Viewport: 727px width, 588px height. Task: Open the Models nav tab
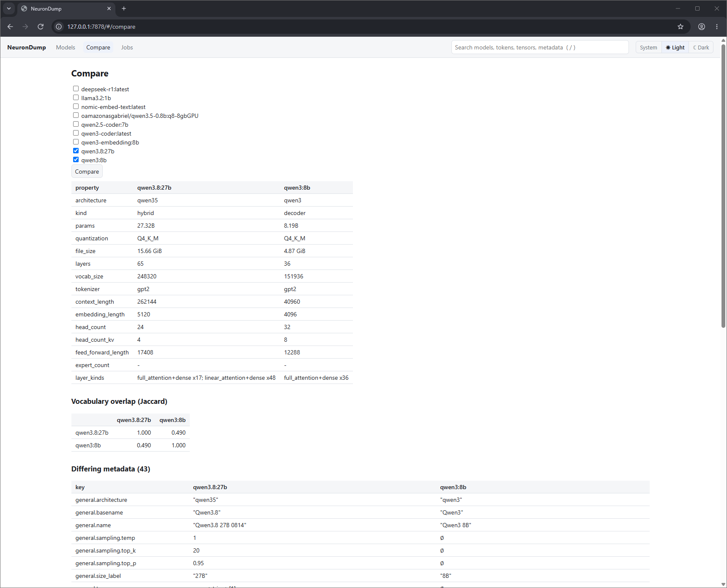coord(66,47)
